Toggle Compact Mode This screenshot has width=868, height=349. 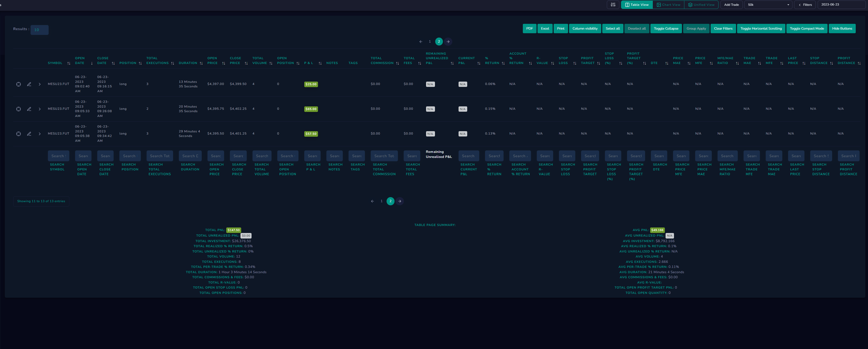[x=807, y=29]
